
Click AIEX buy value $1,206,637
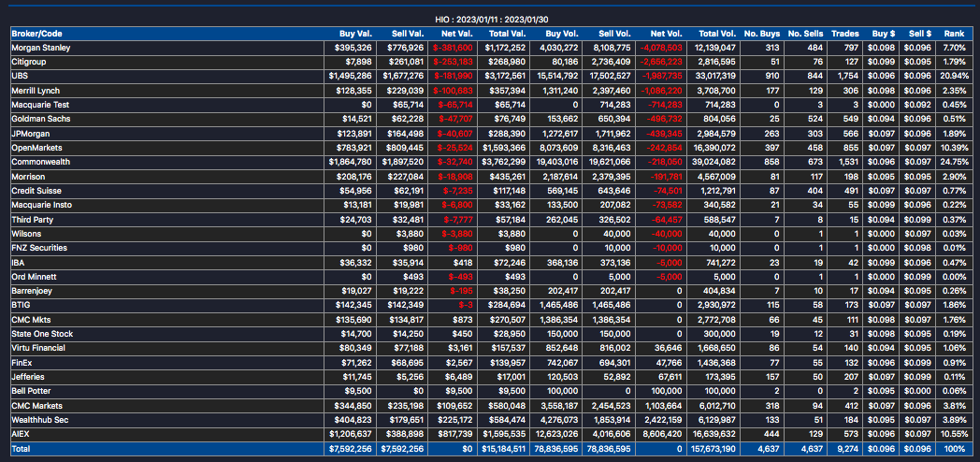coord(351,435)
